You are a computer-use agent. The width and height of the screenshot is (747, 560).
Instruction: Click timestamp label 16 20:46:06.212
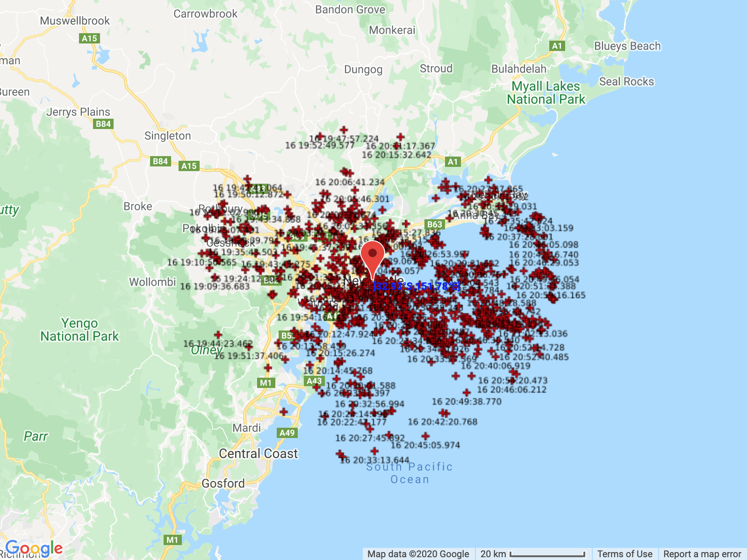pyautogui.click(x=512, y=389)
